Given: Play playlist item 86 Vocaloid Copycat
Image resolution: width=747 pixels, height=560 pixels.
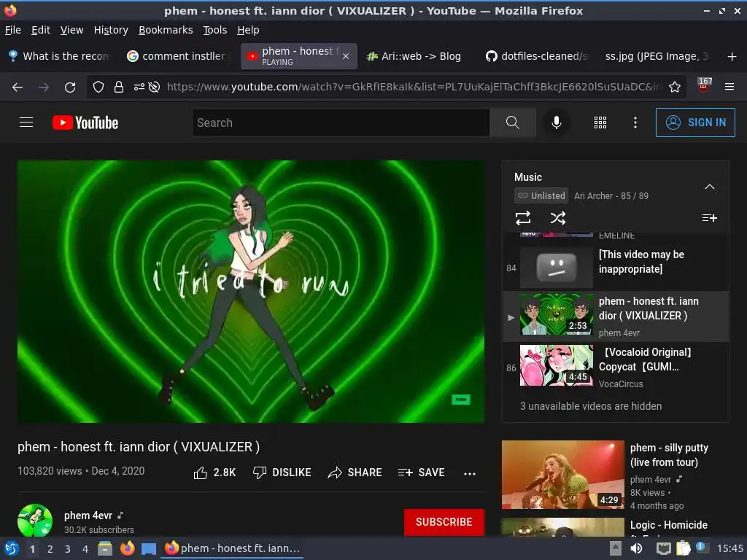Looking at the screenshot, I should tap(616, 367).
